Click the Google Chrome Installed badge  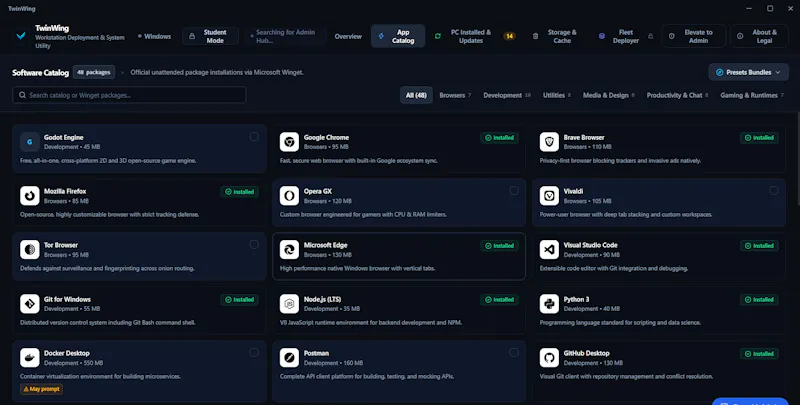pyautogui.click(x=499, y=138)
